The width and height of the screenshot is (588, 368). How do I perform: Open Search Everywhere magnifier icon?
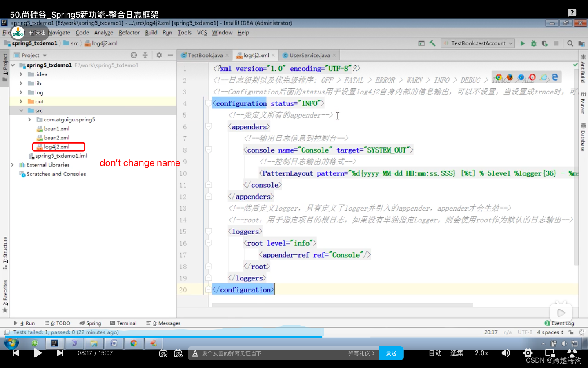pyautogui.click(x=570, y=43)
